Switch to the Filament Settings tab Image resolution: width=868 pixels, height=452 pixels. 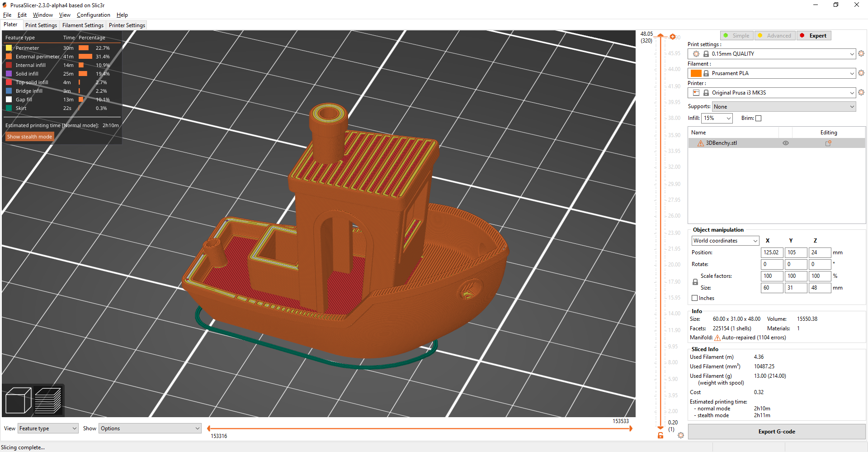(x=83, y=25)
